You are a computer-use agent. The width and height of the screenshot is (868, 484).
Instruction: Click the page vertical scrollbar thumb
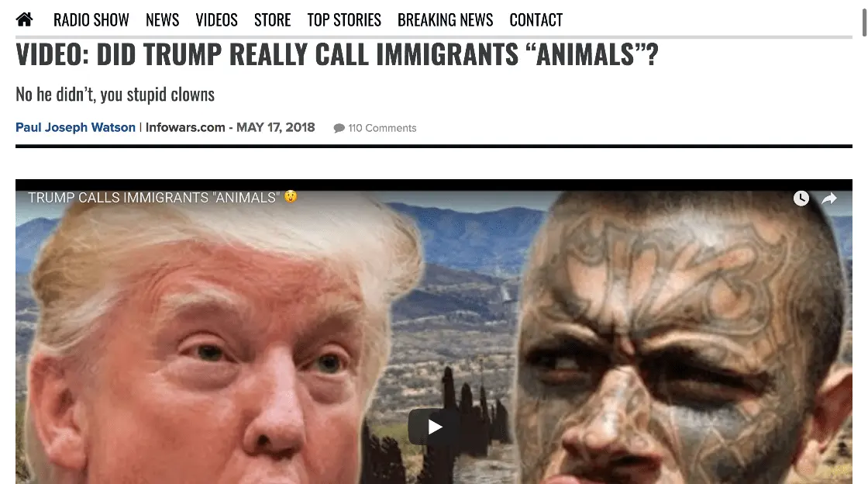pyautogui.click(x=864, y=18)
